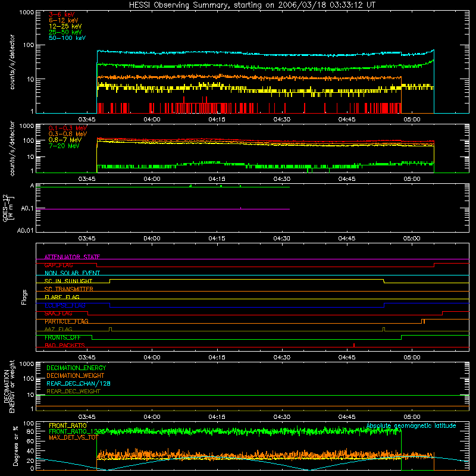Select the DECIMATION_ENERGY legend label
This screenshot has height=476, width=476.
click(76, 368)
